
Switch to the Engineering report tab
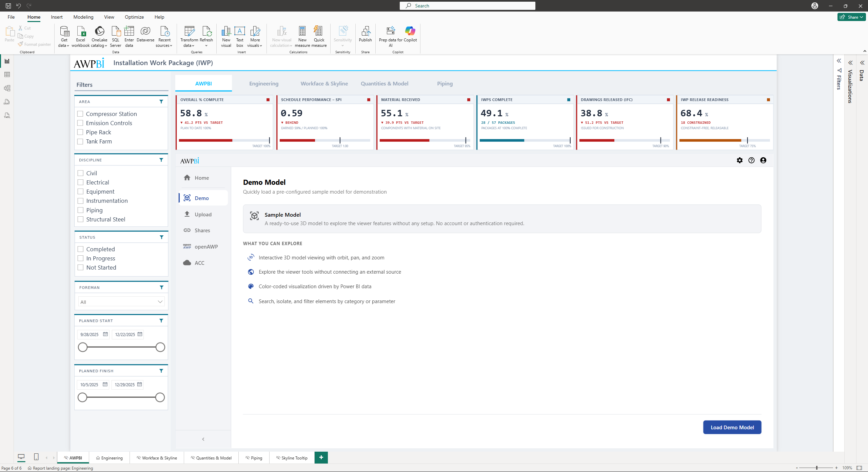pos(264,83)
